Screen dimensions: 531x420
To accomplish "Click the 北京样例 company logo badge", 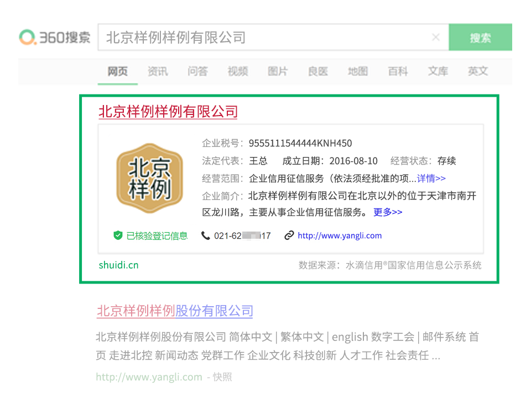I will click(149, 179).
